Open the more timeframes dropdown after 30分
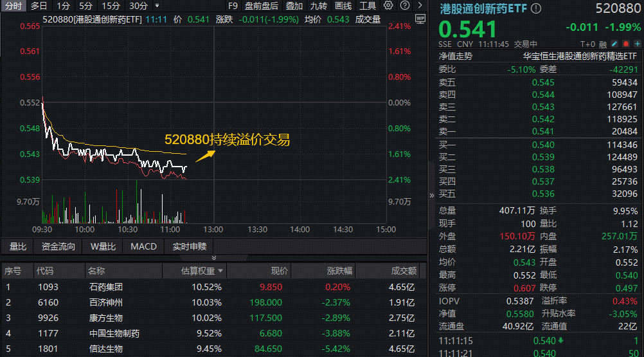Viewport: 644px width, 357px height. (156, 6)
